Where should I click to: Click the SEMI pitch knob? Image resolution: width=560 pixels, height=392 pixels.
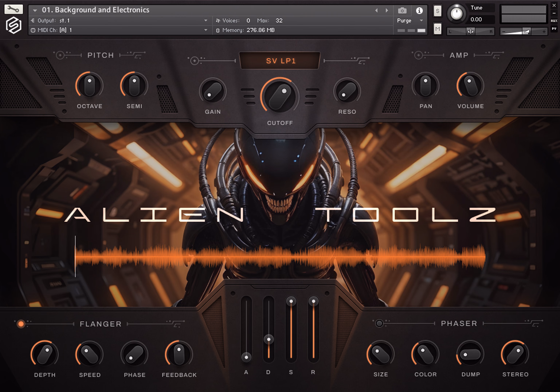coord(134,86)
